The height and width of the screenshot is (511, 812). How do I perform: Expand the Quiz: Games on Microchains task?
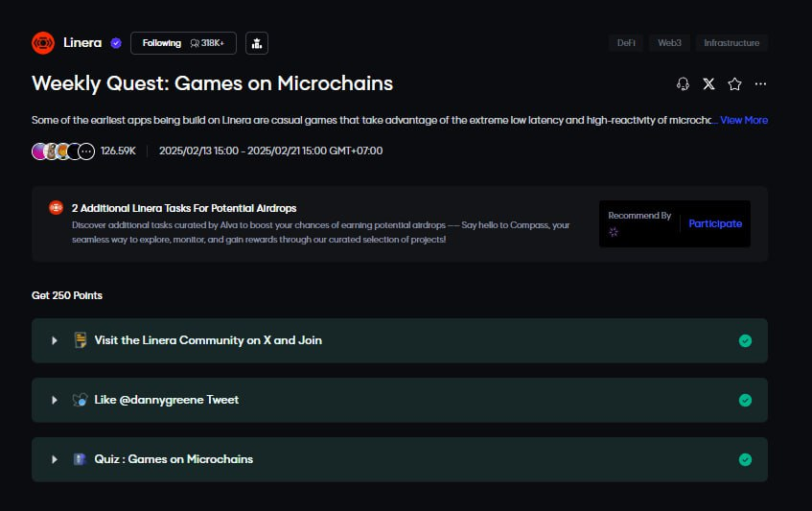pyautogui.click(x=55, y=460)
